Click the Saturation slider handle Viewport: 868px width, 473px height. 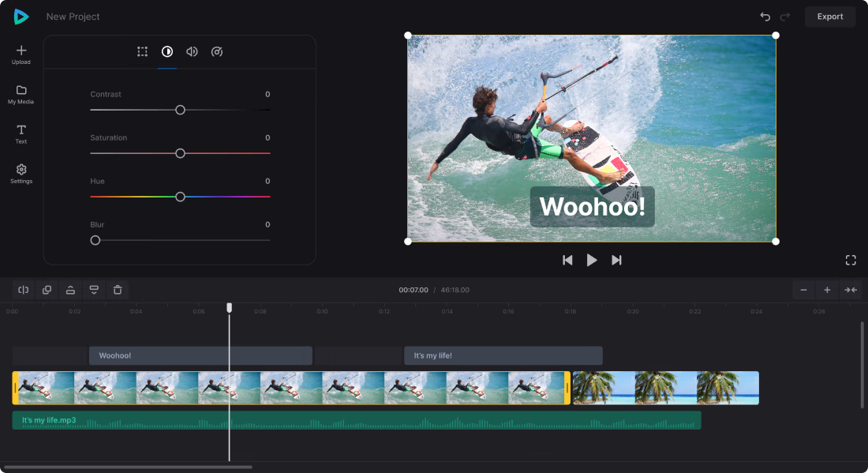tap(180, 153)
